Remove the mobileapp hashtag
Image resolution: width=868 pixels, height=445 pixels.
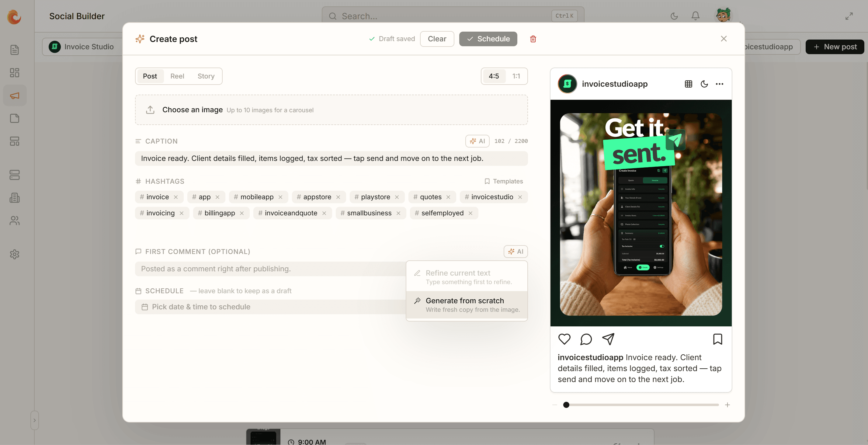point(280,197)
